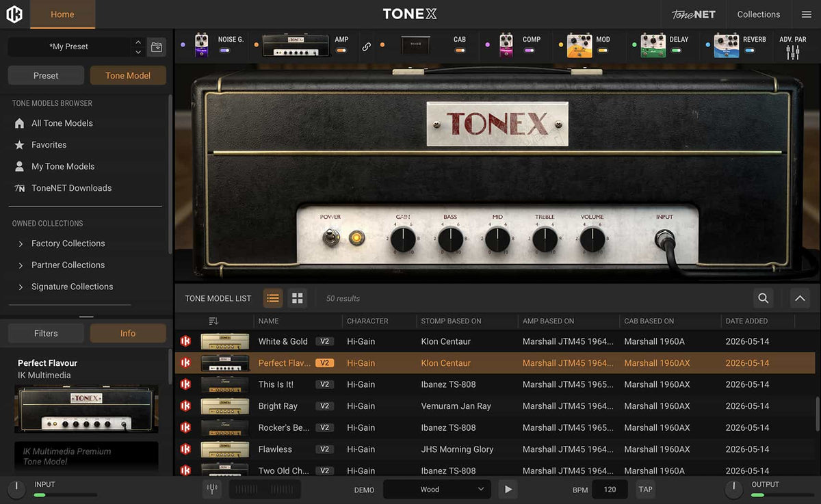Flip the amp Power toggle switch
This screenshot has height=504, width=821.
(x=331, y=238)
